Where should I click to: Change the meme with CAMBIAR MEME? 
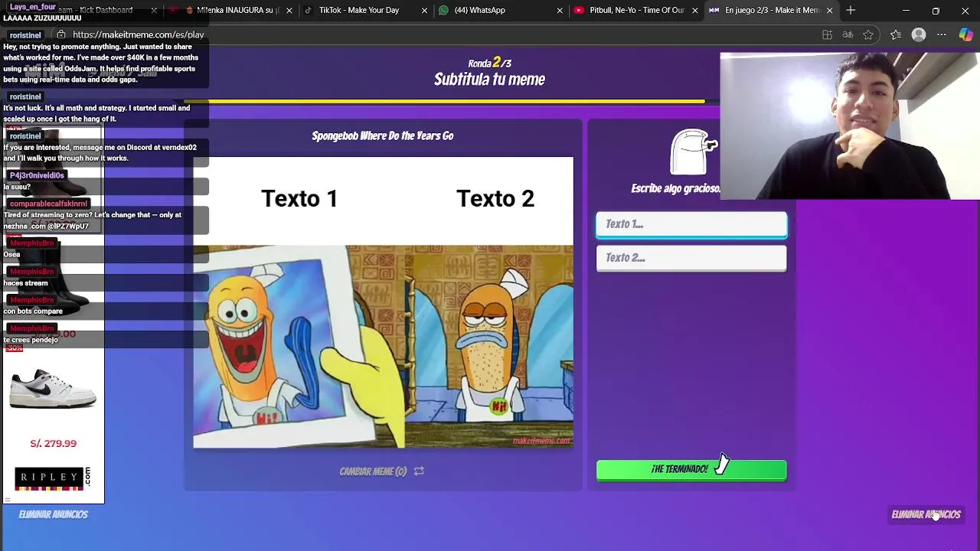point(373,471)
